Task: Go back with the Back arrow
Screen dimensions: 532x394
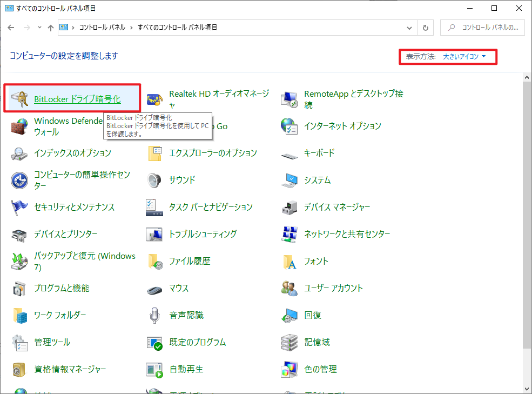Action: click(11, 28)
